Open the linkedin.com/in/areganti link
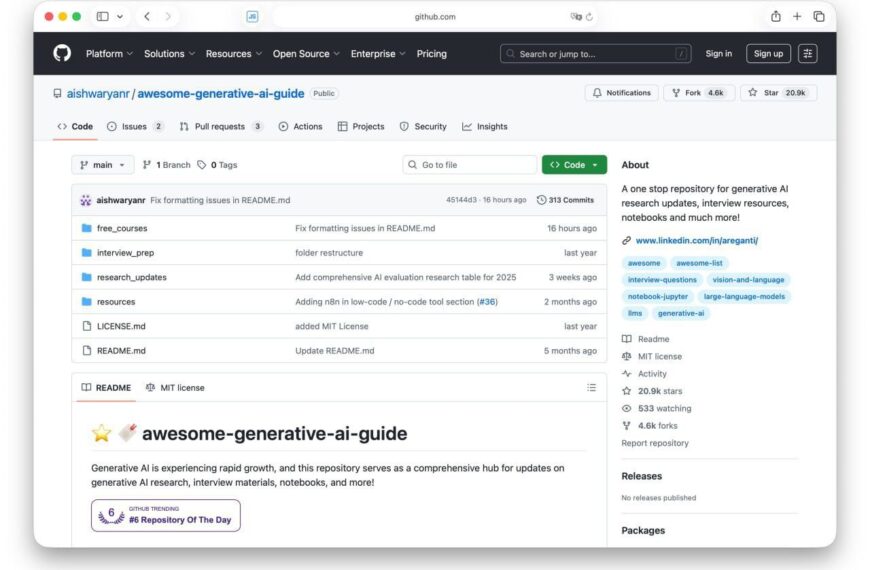The width and height of the screenshot is (870, 570). pos(696,241)
